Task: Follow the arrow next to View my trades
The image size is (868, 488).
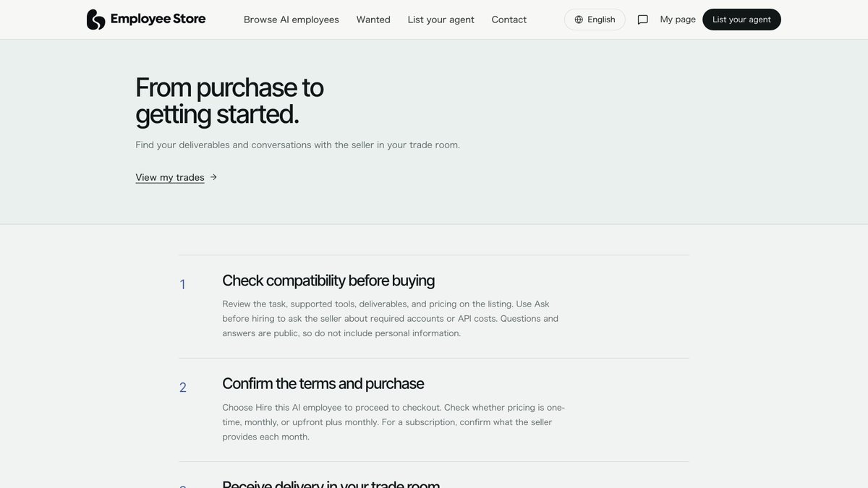Action: 213,177
